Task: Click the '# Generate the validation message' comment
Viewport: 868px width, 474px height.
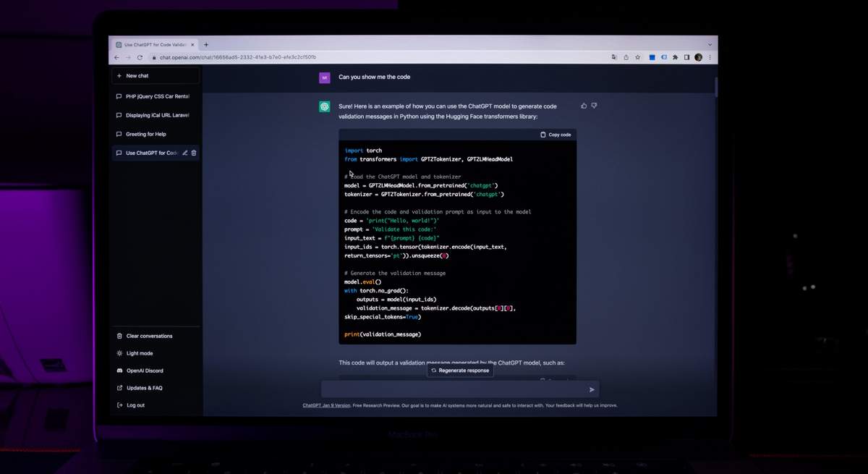Action: [395, 274]
